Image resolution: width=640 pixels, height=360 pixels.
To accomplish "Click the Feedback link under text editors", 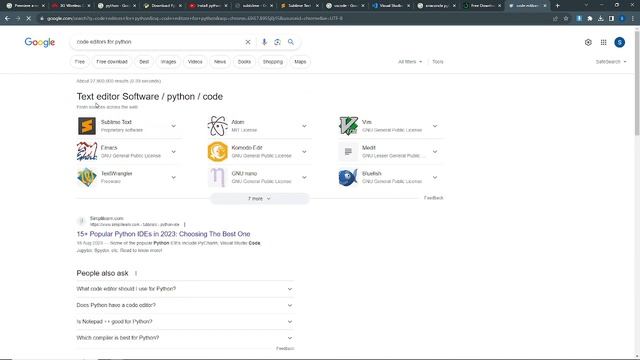I will (433, 198).
